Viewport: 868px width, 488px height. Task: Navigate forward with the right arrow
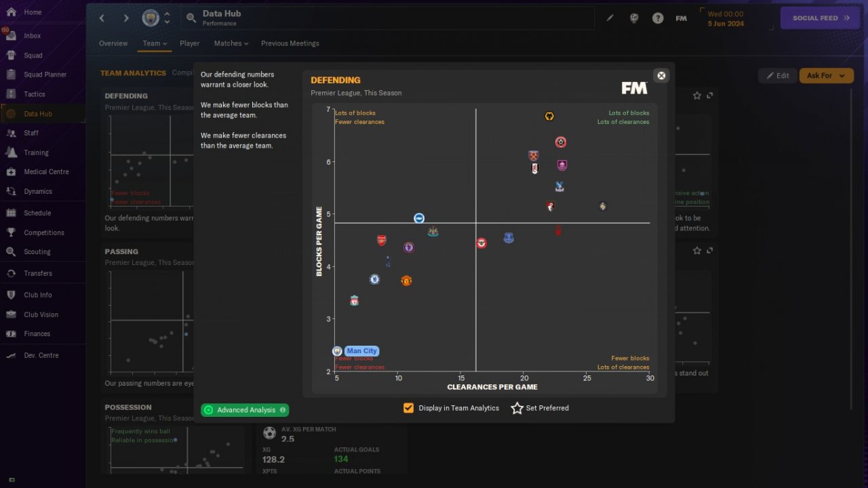[125, 18]
